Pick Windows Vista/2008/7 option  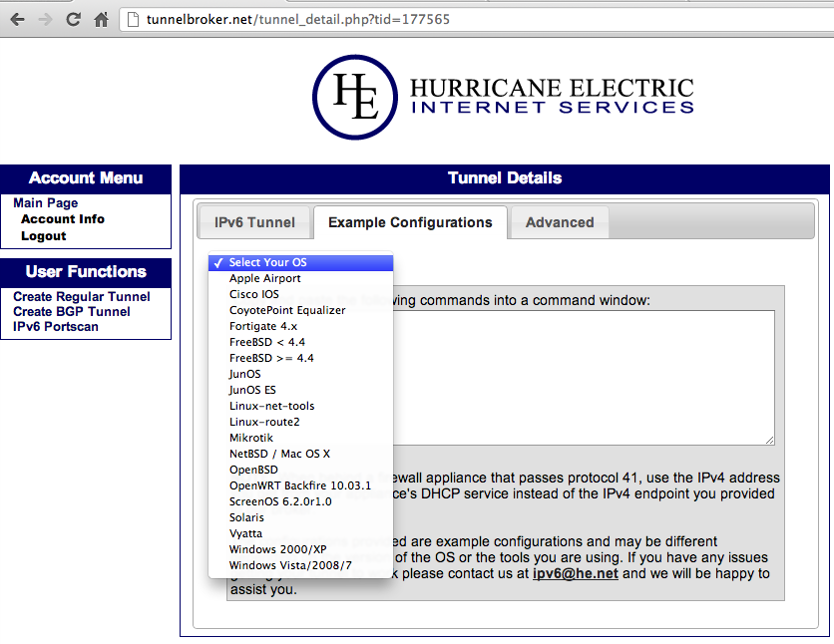(x=300, y=565)
